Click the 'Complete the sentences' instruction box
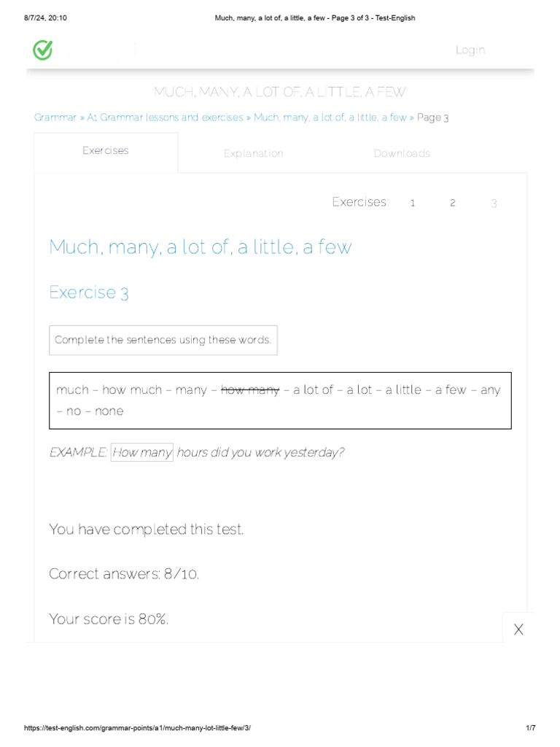The height and width of the screenshot is (747, 560). click(x=163, y=340)
